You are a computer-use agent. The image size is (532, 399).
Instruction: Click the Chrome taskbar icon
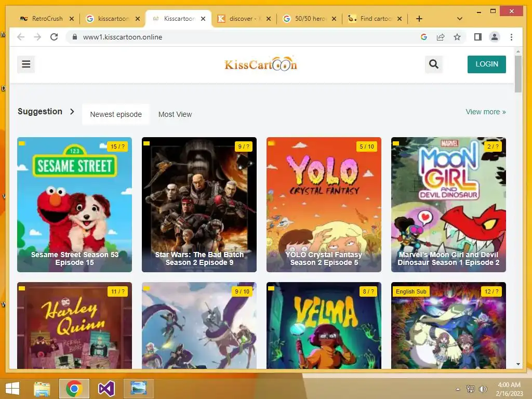[x=74, y=389]
